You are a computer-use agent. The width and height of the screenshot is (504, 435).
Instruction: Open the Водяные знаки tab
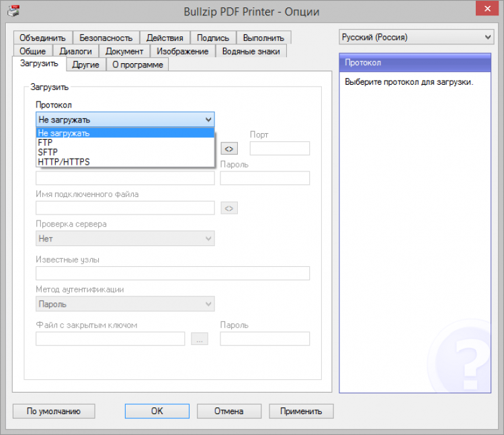[251, 52]
